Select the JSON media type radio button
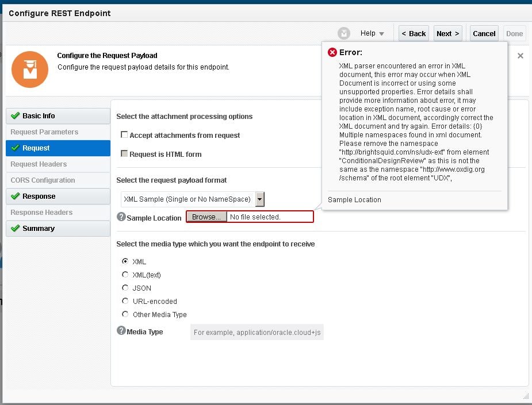The width and height of the screenshot is (532, 405). [x=125, y=288]
